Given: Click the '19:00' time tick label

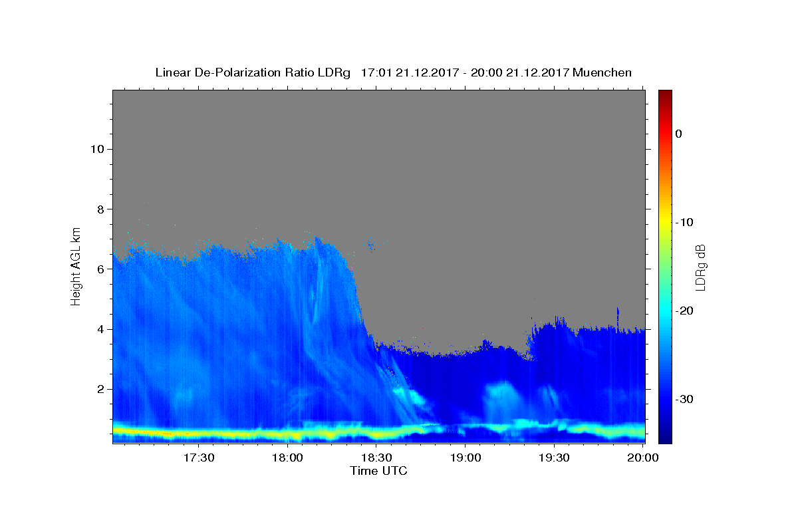Looking at the screenshot, I should coord(465,458).
